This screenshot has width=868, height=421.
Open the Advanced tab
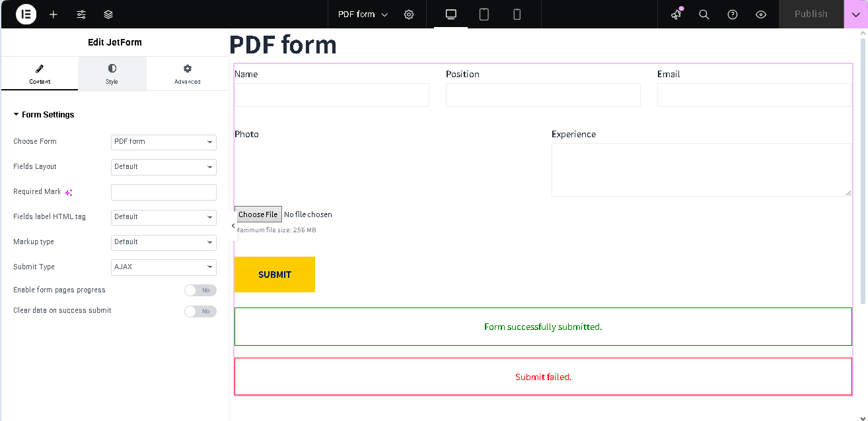point(187,73)
